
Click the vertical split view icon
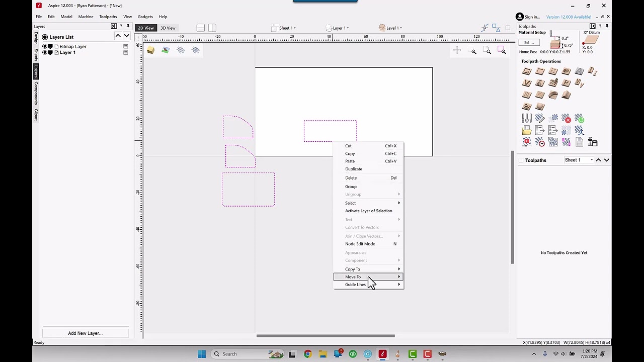(212, 28)
